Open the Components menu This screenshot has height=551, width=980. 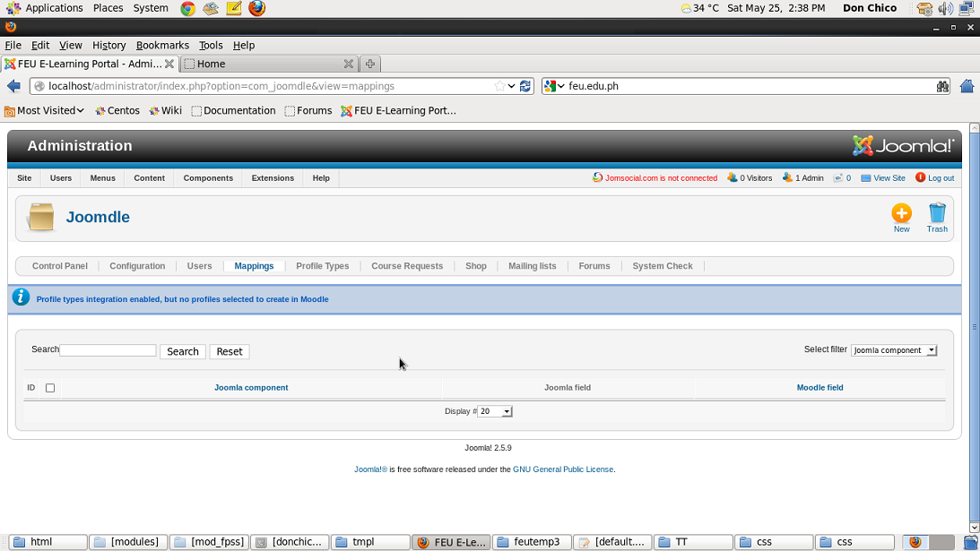coord(208,178)
